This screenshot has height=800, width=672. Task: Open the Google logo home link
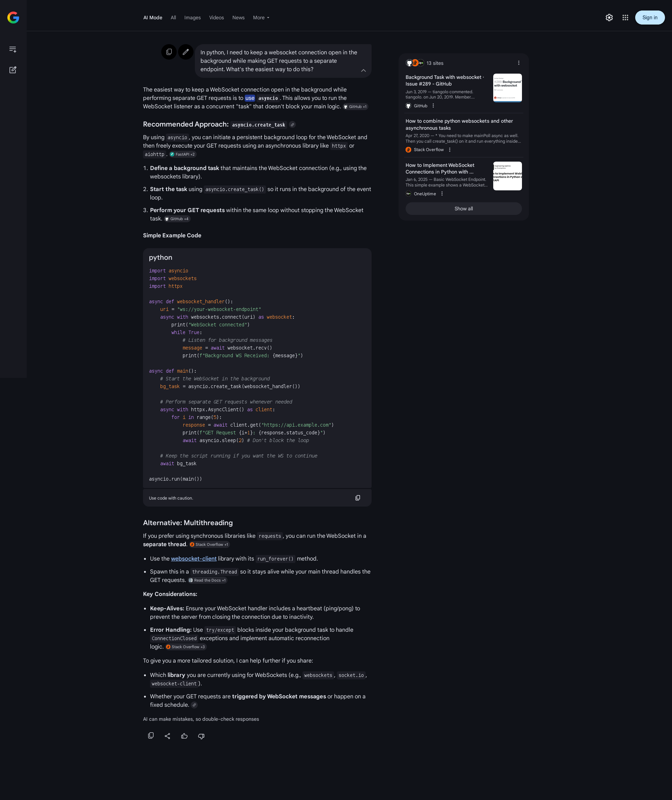coord(13,18)
